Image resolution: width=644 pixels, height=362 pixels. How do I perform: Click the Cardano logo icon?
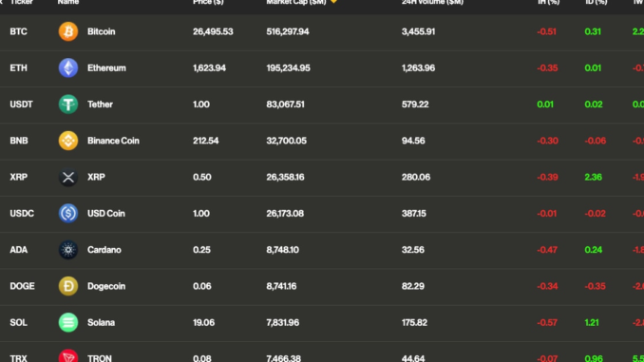pos(68,250)
